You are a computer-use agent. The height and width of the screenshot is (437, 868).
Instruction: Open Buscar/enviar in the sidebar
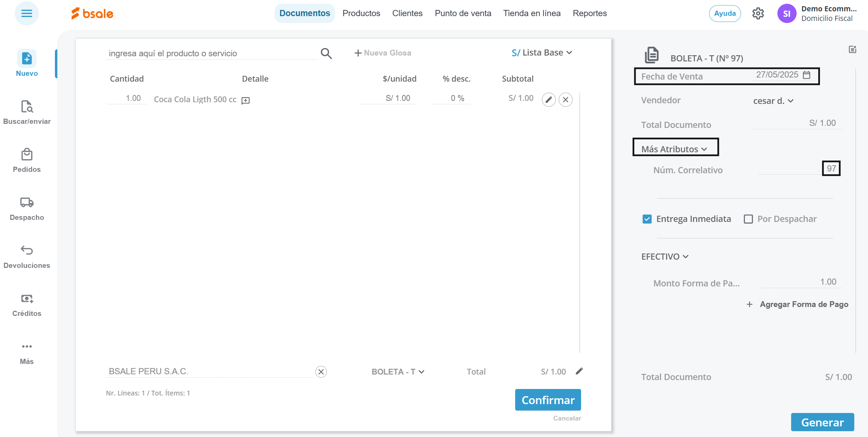(x=27, y=112)
